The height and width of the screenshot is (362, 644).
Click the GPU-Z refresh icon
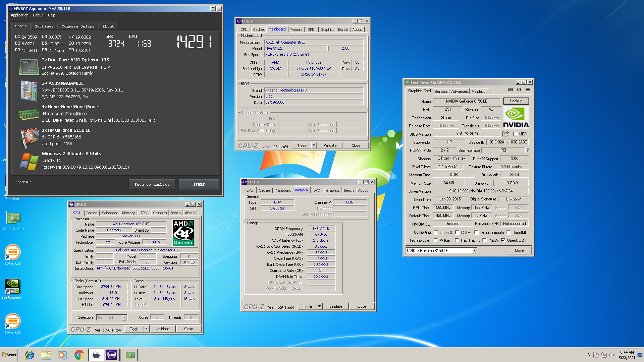[519, 90]
